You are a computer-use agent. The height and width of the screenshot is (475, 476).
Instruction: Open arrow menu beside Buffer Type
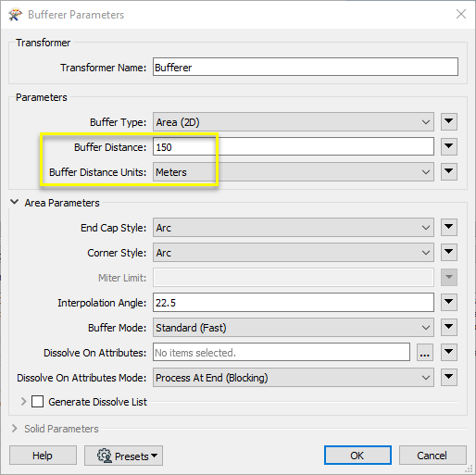tap(449, 121)
